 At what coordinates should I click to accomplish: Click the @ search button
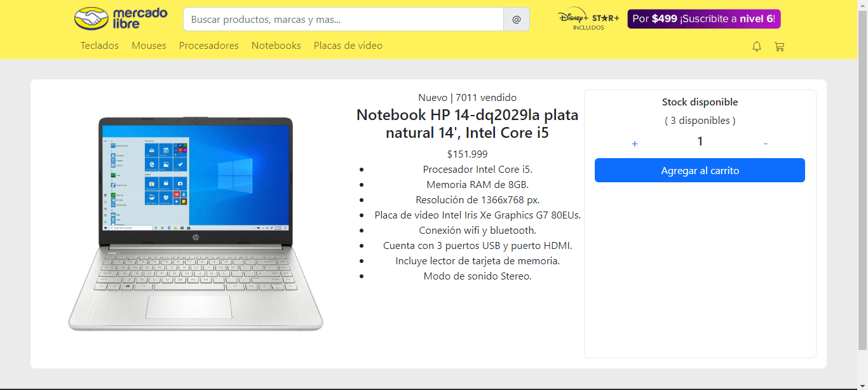517,19
